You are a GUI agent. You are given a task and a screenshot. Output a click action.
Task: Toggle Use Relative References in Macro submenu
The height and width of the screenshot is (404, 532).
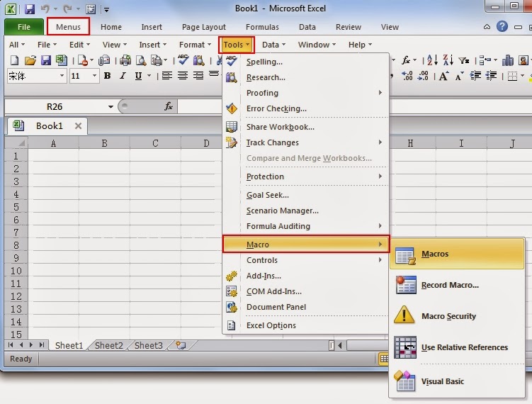tap(457, 347)
